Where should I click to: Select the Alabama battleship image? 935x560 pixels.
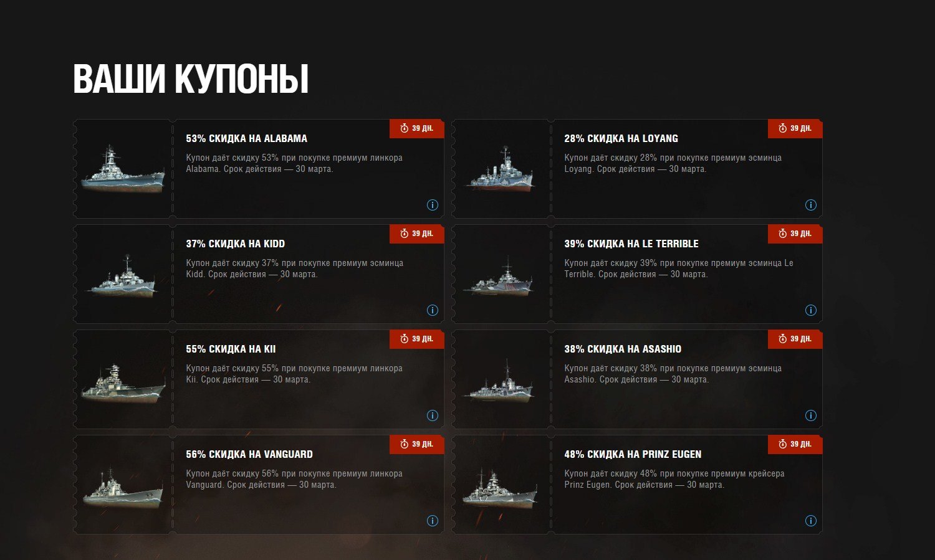click(x=123, y=168)
